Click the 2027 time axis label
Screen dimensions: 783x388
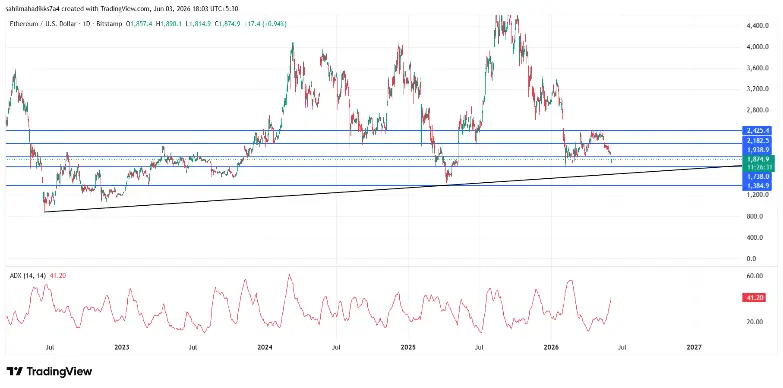[694, 347]
